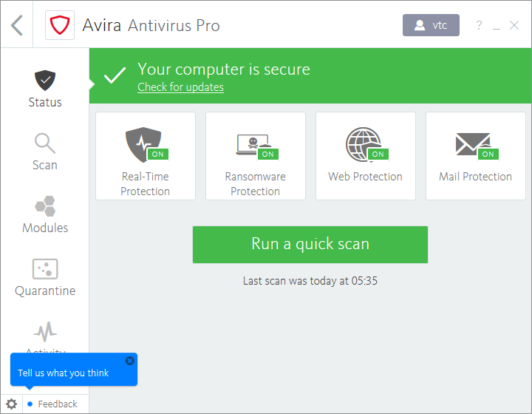Open the vtc user account button
Screen dimensions: 532x414
(431, 25)
